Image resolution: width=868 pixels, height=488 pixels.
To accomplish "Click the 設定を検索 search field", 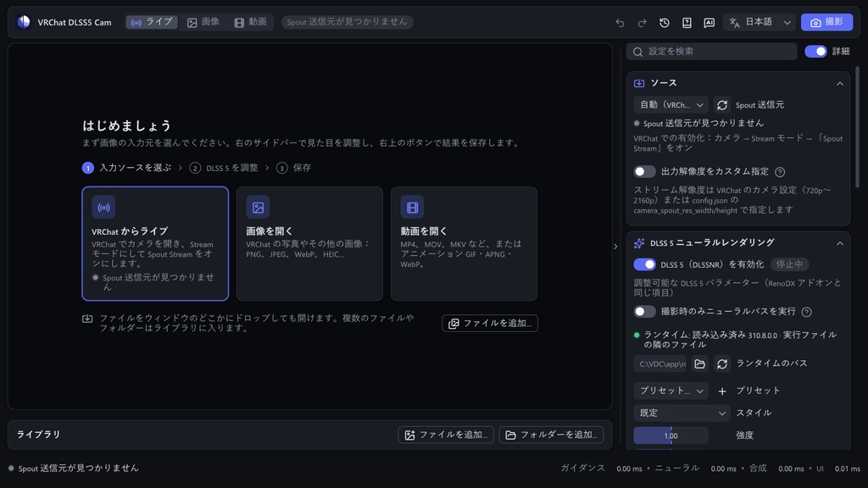I will point(711,52).
